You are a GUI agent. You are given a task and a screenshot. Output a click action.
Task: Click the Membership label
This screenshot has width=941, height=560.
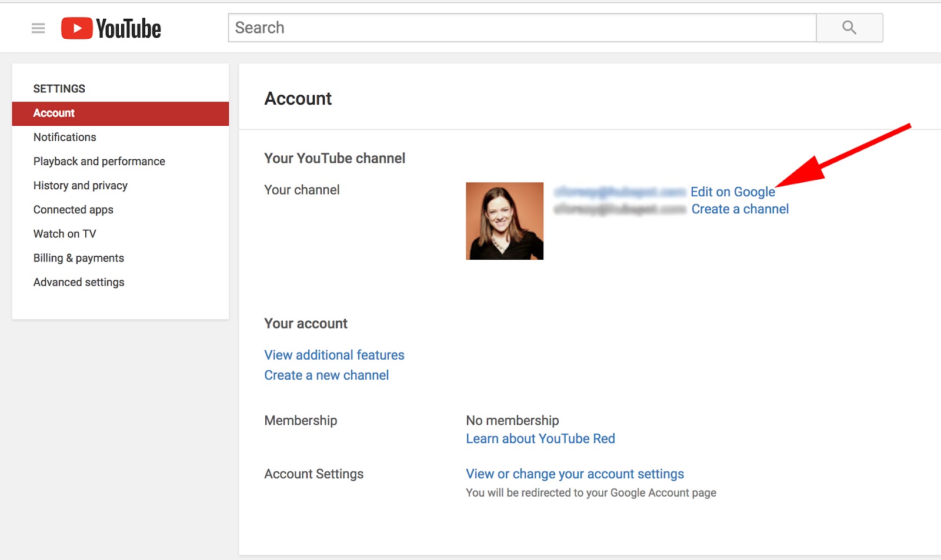click(x=301, y=421)
